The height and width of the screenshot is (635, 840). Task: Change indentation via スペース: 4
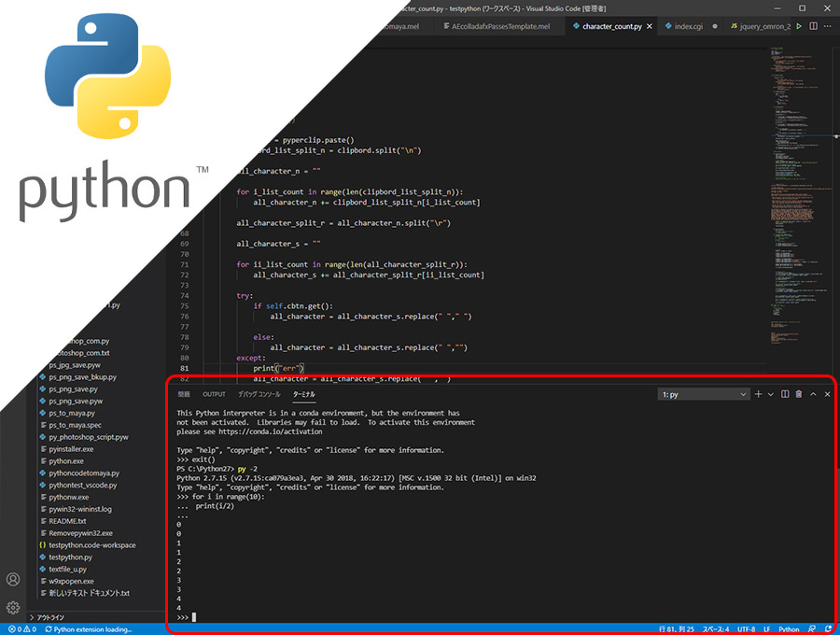pos(716,629)
